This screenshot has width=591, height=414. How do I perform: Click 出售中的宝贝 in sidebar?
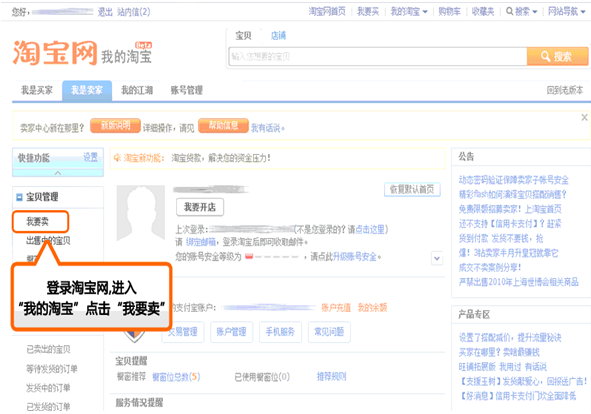(x=48, y=241)
